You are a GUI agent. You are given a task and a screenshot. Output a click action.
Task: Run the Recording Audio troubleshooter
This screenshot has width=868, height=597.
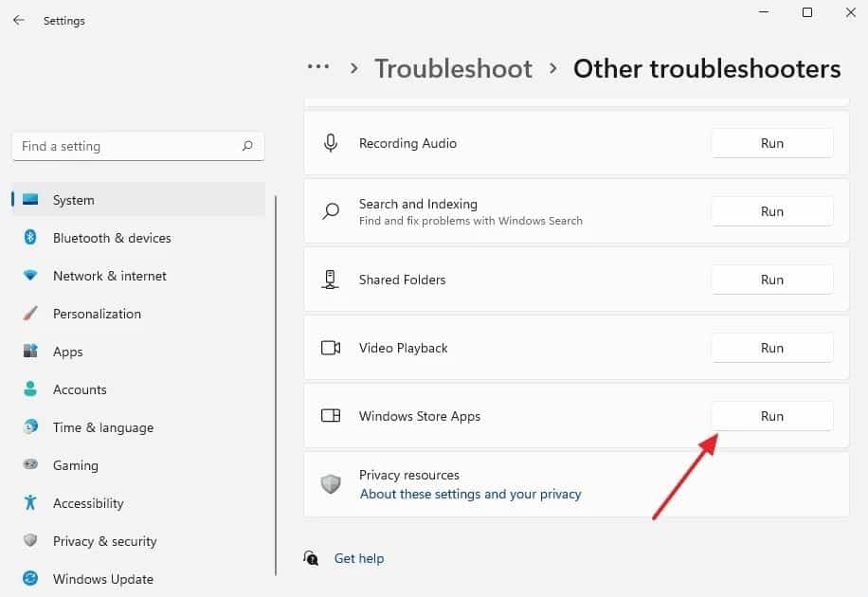pyautogui.click(x=771, y=143)
